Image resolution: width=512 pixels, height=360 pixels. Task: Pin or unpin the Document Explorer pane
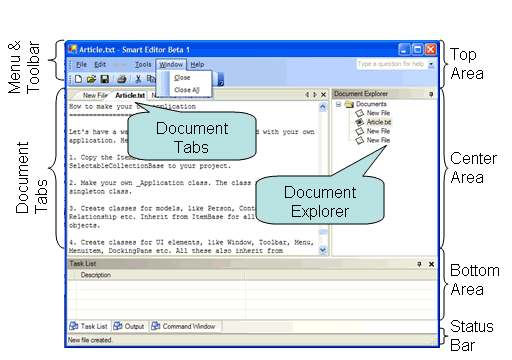[431, 94]
